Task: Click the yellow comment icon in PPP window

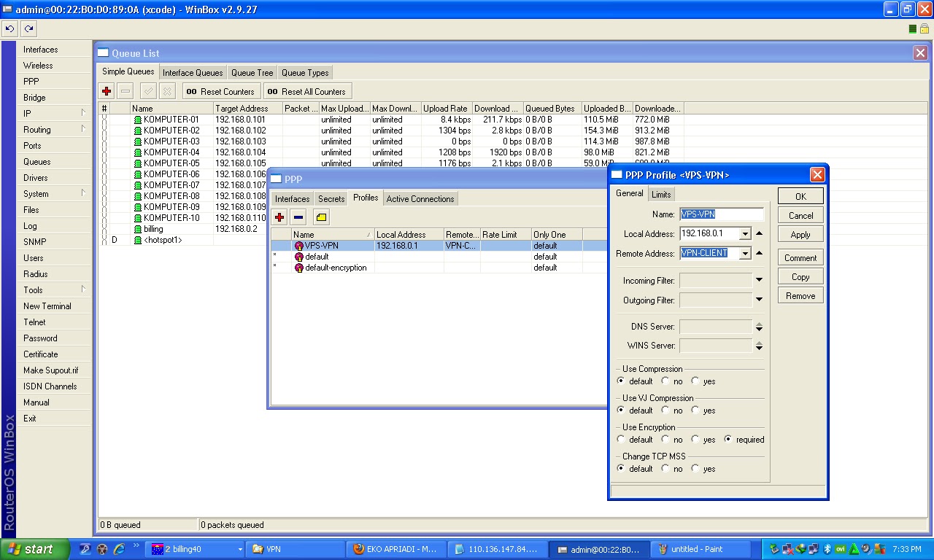Action: [x=321, y=217]
